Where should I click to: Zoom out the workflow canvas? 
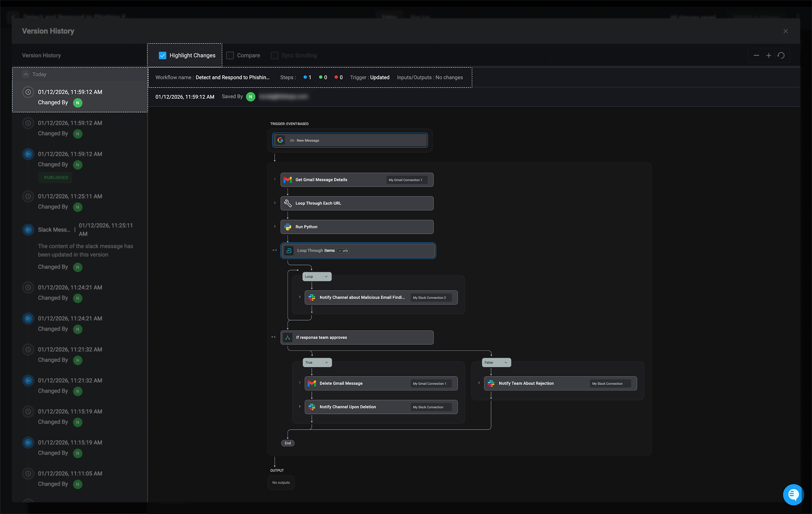click(x=756, y=55)
